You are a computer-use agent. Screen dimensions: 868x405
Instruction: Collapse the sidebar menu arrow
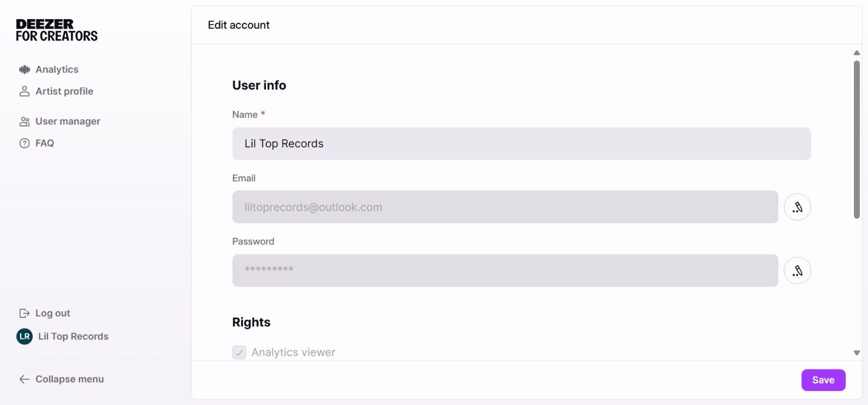[x=24, y=379]
